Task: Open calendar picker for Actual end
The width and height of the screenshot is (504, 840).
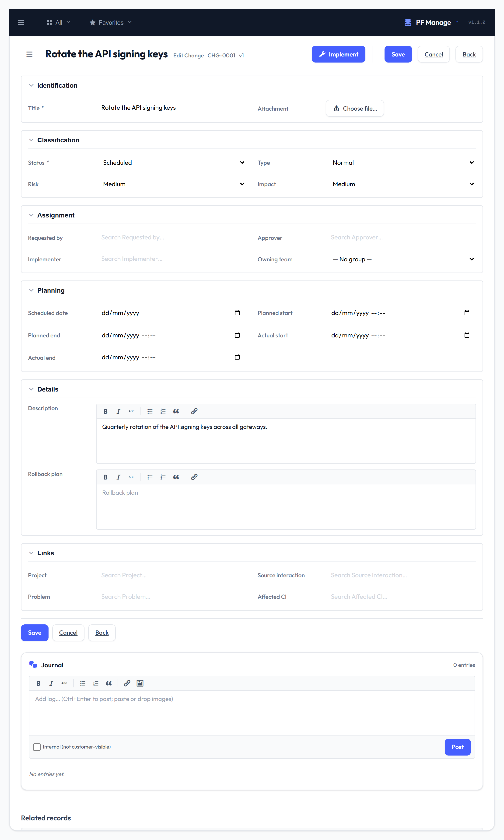Action: click(x=237, y=357)
